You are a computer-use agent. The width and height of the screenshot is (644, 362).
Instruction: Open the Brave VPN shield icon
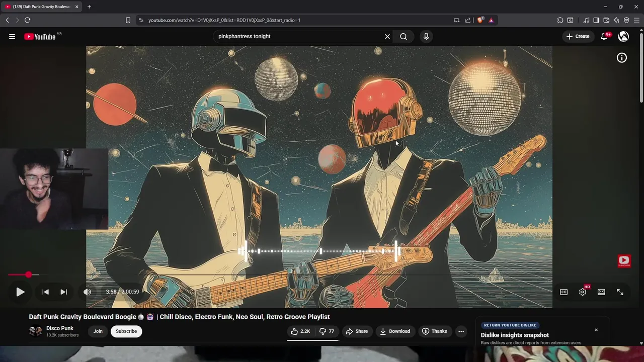click(626, 20)
